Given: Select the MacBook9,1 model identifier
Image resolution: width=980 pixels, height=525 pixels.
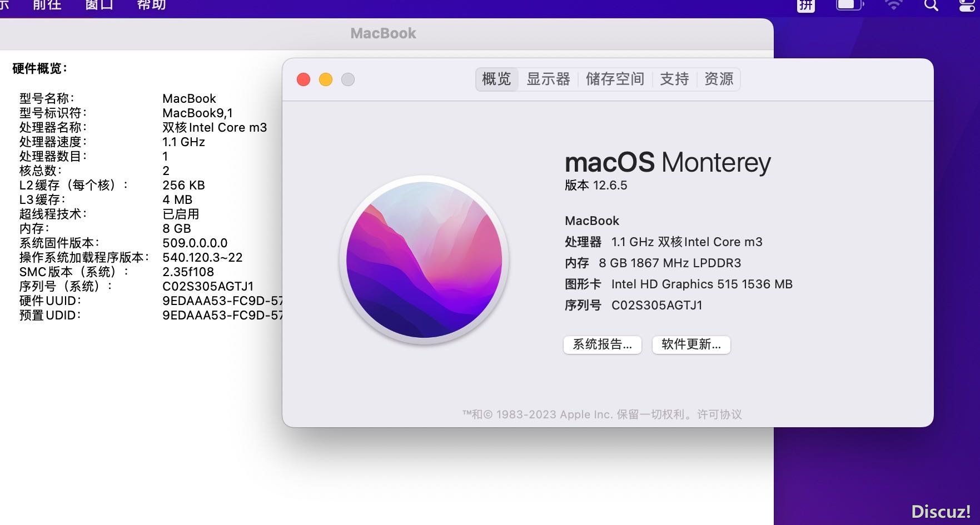Looking at the screenshot, I should coord(198,113).
